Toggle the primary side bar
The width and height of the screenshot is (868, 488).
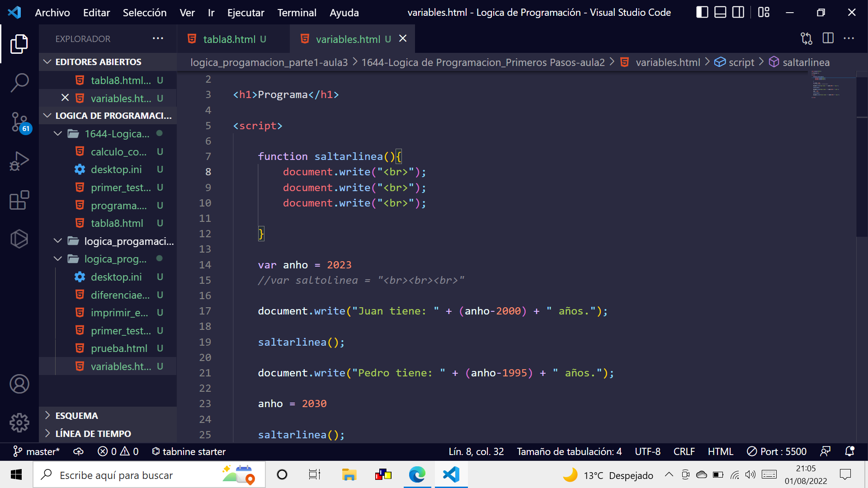click(x=702, y=12)
